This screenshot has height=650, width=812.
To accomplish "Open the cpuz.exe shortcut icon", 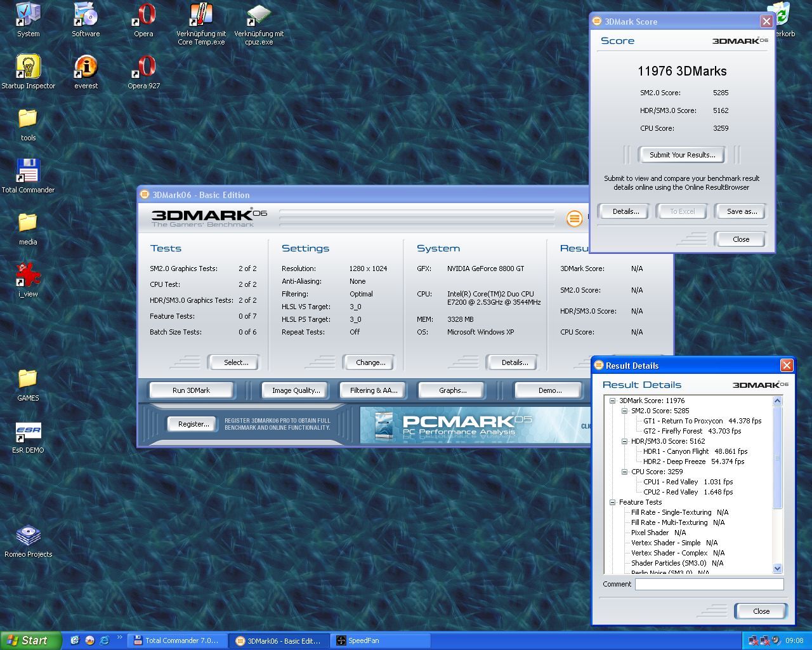I will click(259, 24).
